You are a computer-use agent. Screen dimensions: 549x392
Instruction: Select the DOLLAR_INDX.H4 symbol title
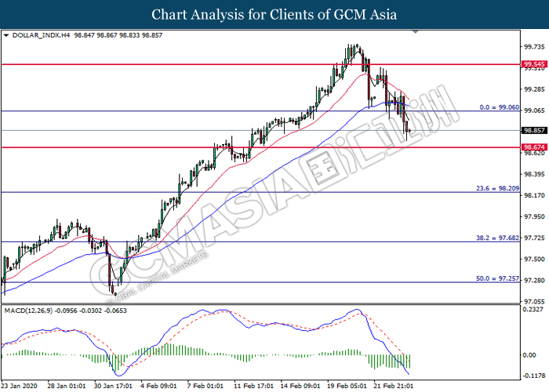42,35
